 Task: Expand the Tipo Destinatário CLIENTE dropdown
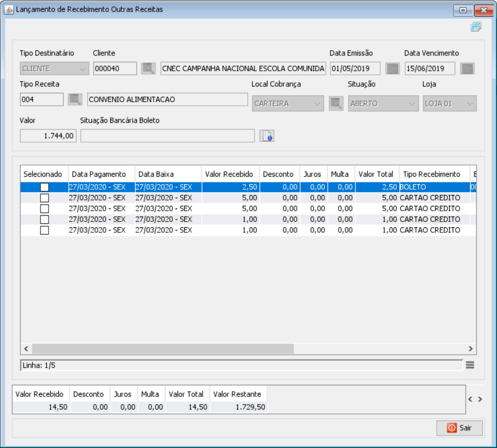pos(54,69)
